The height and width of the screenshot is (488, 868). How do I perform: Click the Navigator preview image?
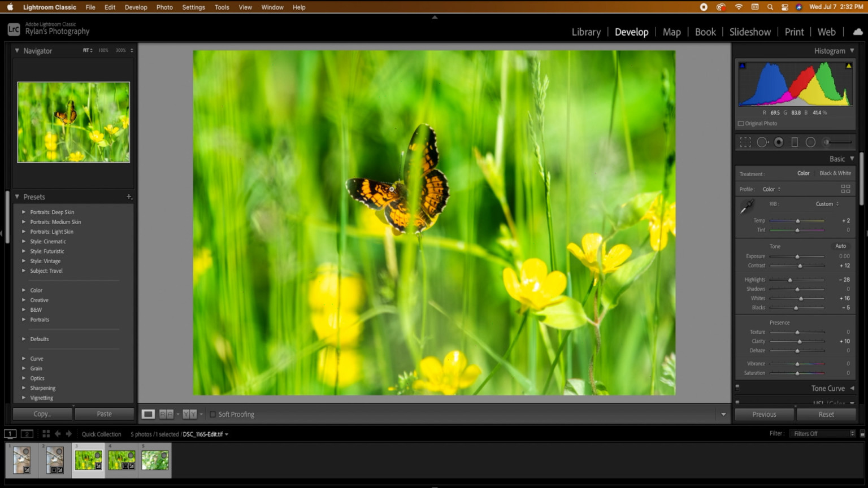click(73, 122)
